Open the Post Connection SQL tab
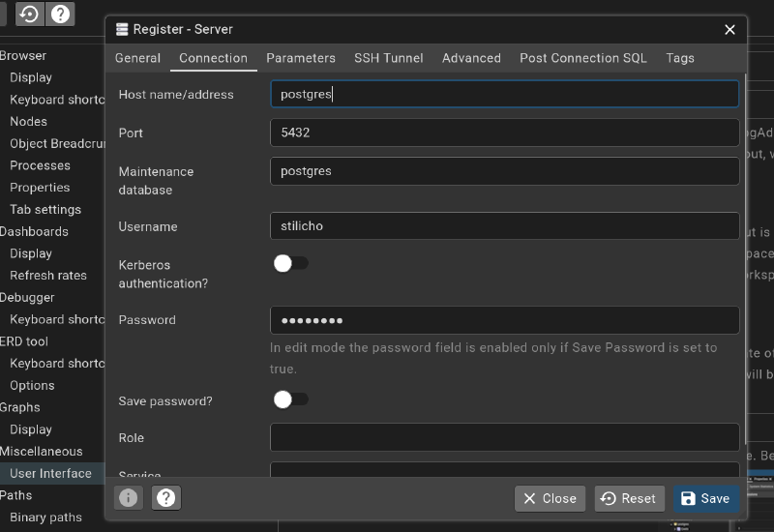This screenshot has width=774, height=532. click(582, 58)
